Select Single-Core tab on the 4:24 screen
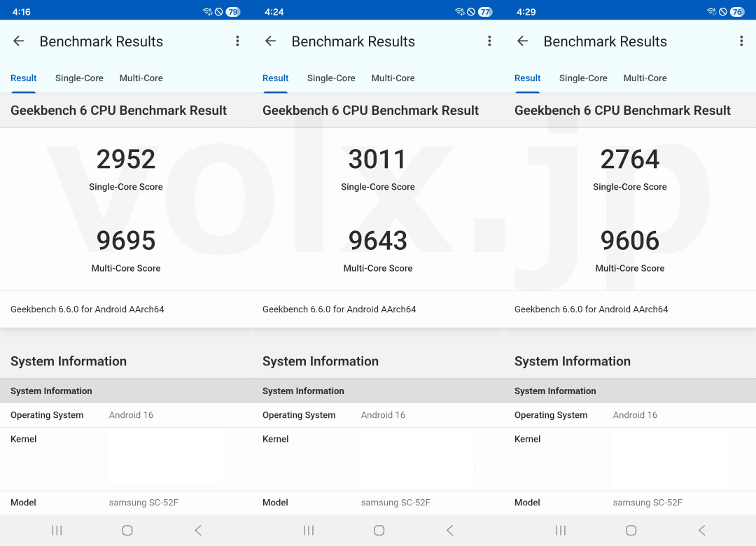The height and width of the screenshot is (546, 756). [331, 78]
